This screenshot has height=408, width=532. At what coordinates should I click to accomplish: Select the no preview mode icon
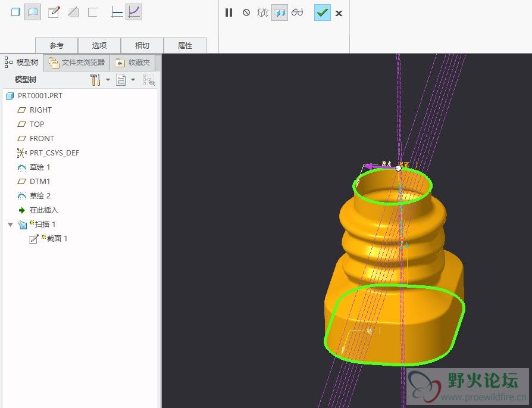(x=246, y=13)
